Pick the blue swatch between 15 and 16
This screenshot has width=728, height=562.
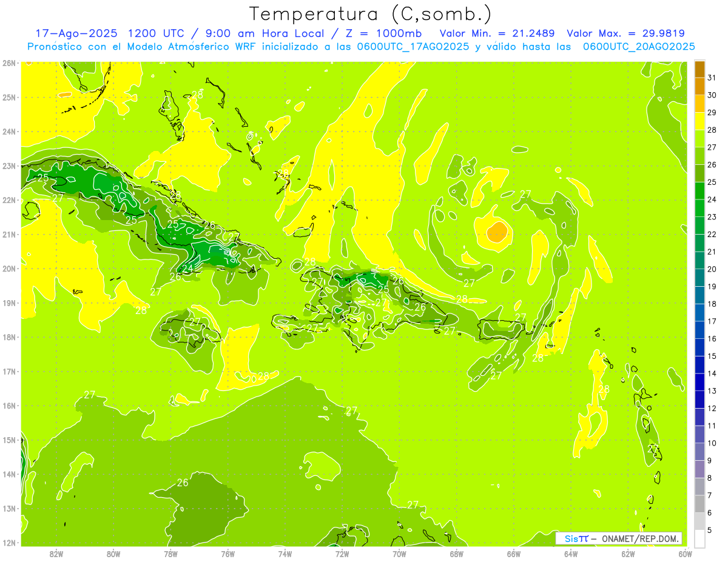click(x=699, y=347)
